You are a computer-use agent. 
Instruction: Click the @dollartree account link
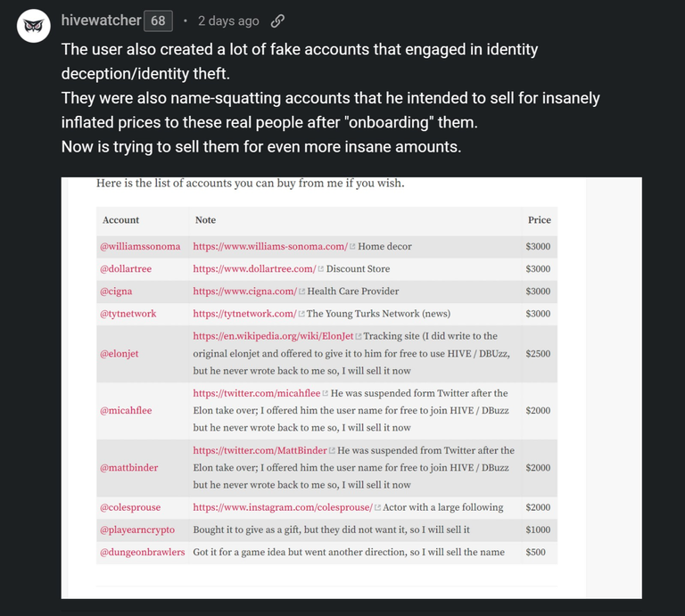click(126, 268)
